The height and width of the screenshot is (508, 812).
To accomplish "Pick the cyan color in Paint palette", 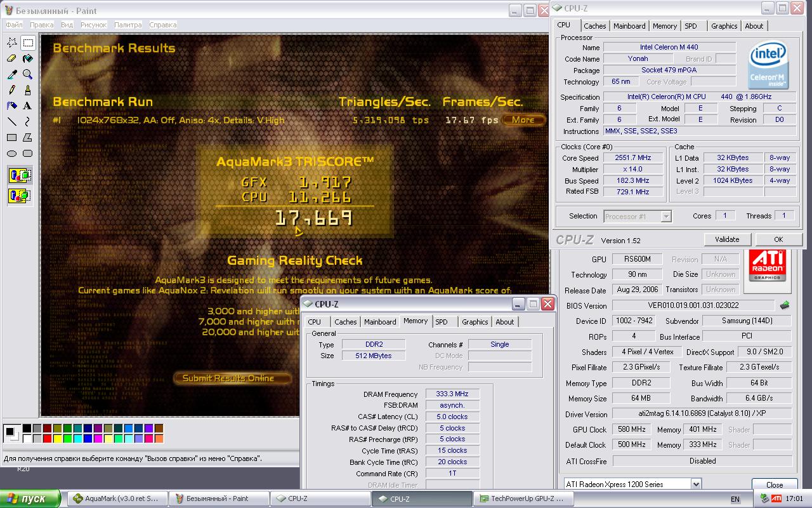I will [78, 438].
